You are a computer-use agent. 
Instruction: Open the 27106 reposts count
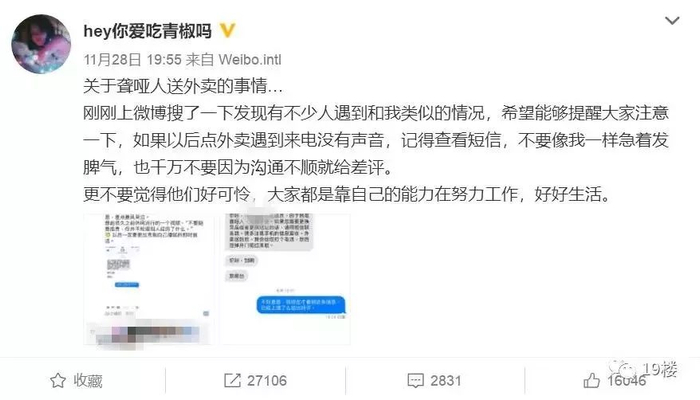(x=267, y=381)
